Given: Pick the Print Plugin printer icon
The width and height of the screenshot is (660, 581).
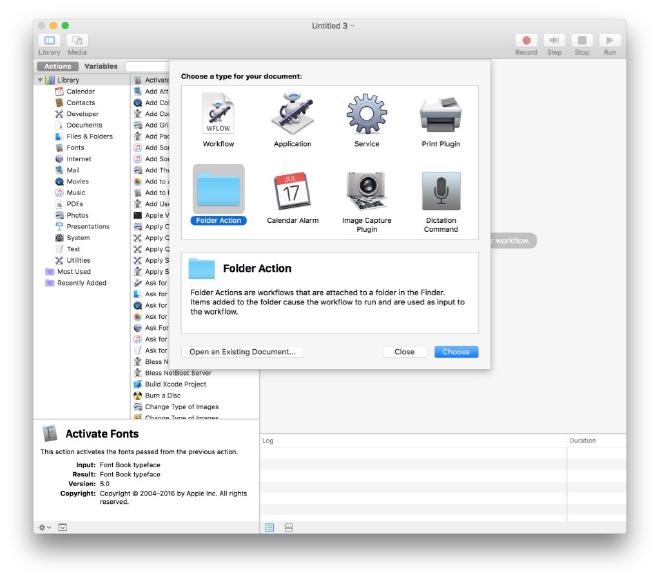Looking at the screenshot, I should [441, 115].
